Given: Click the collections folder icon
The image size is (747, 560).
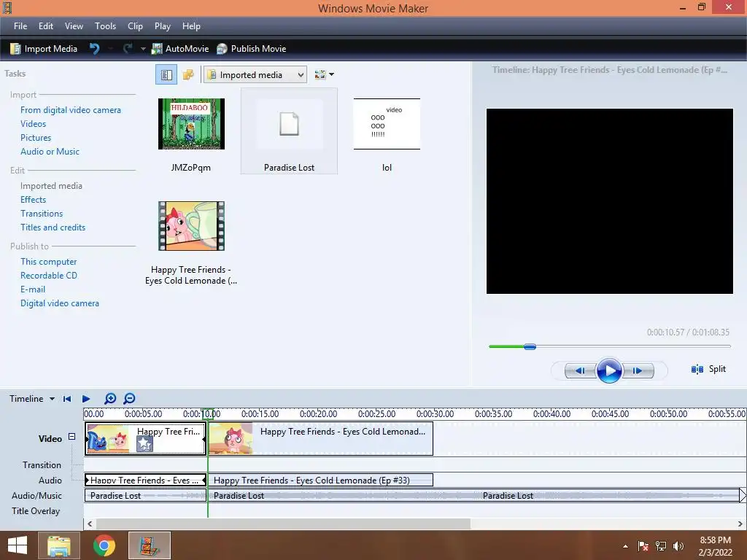Looking at the screenshot, I should pyautogui.click(x=188, y=75).
